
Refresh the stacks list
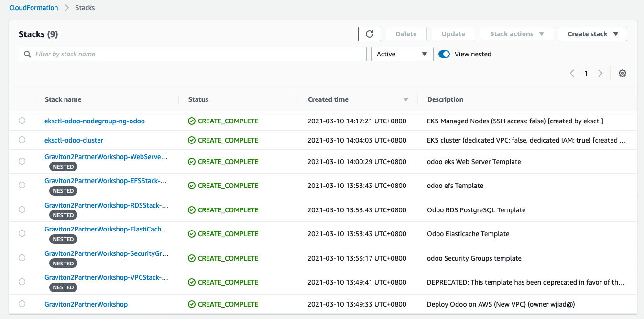tap(369, 33)
